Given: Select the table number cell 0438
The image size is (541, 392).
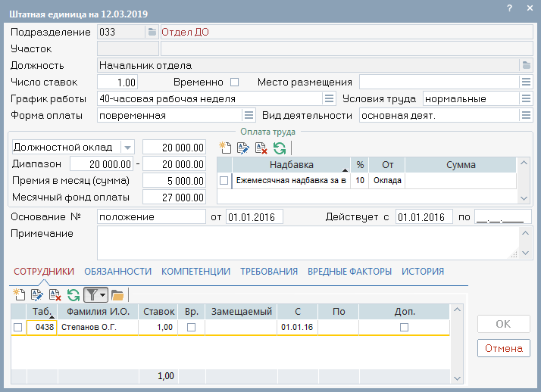Looking at the screenshot, I should click(42, 327).
